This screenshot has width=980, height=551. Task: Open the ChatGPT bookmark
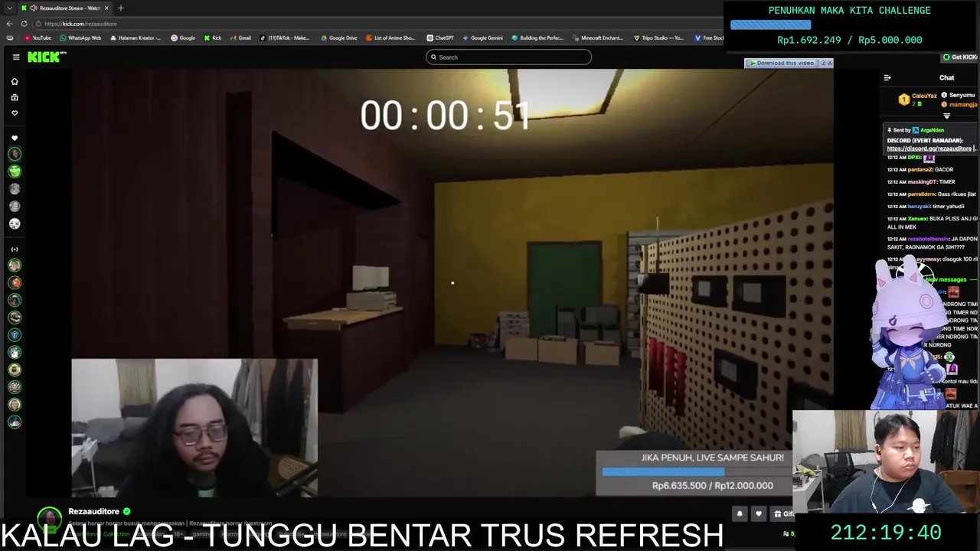tap(440, 37)
